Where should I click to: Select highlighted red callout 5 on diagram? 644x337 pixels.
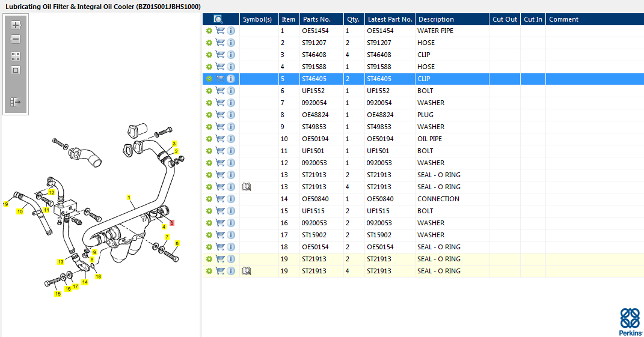pos(172,223)
